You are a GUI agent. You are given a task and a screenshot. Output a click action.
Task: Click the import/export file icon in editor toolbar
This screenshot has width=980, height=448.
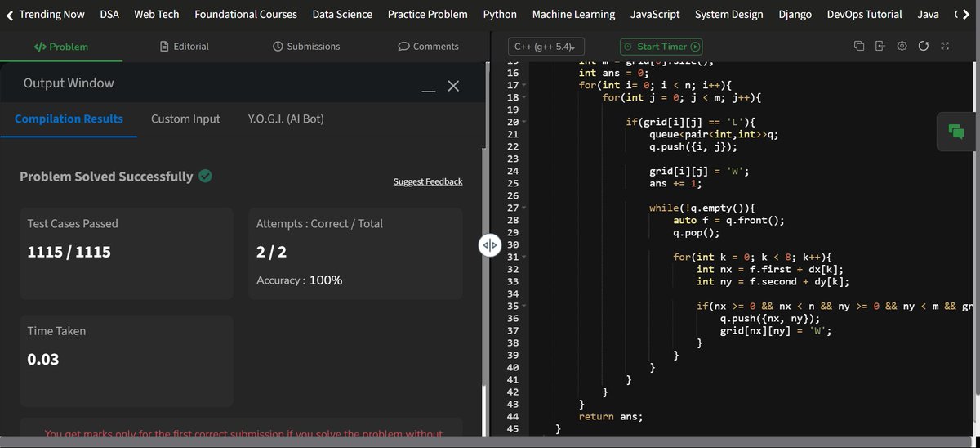[880, 47]
